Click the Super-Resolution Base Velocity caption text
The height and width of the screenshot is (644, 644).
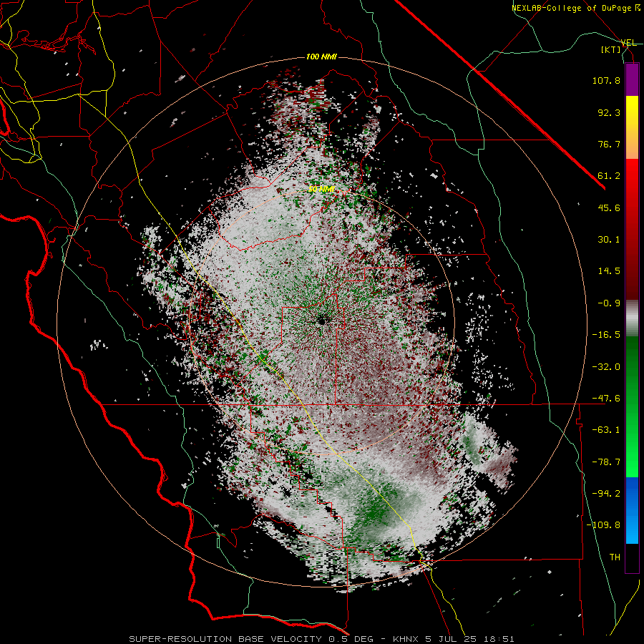(321, 639)
